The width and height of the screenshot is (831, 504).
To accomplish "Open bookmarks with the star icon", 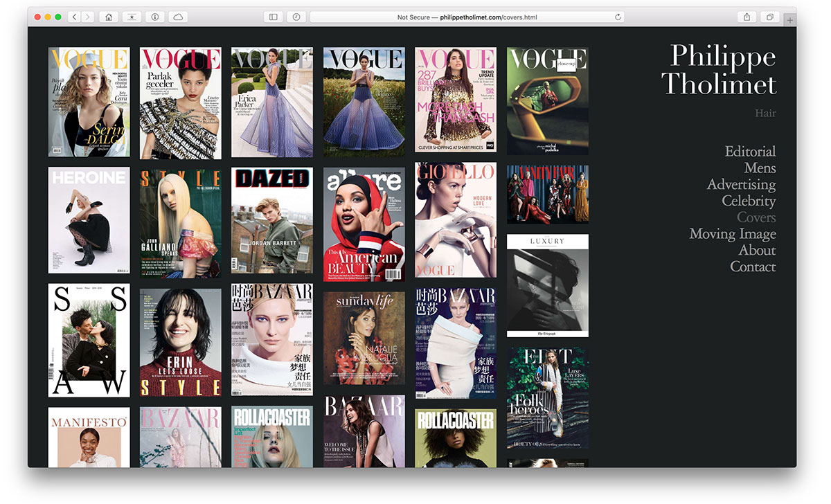I will click(x=132, y=17).
